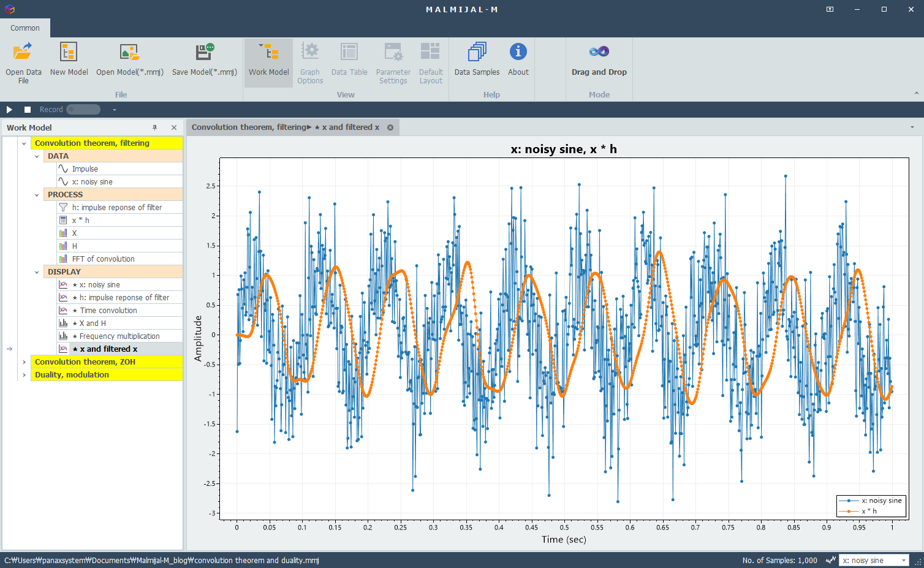
Task: Collapse the PROCESS group
Action: coord(37,195)
